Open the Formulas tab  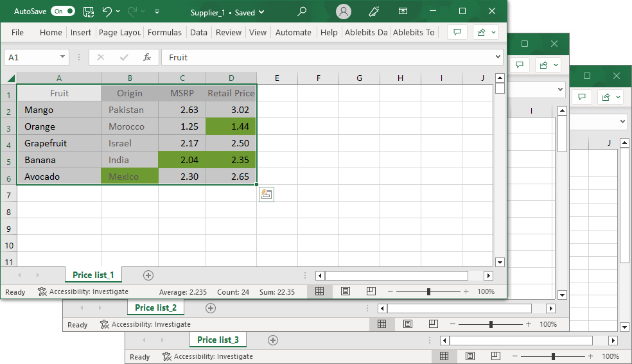click(x=164, y=32)
